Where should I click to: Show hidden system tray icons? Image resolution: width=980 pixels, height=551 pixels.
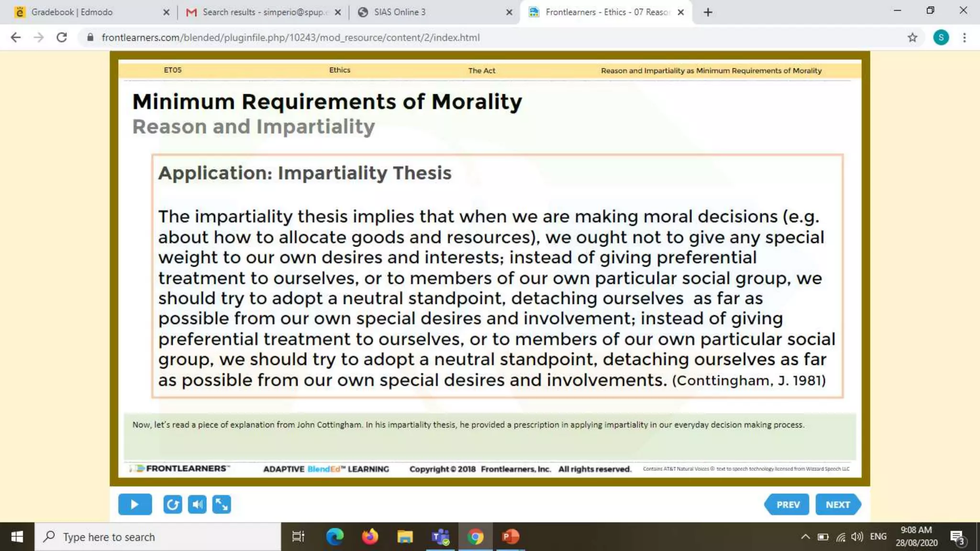click(805, 537)
